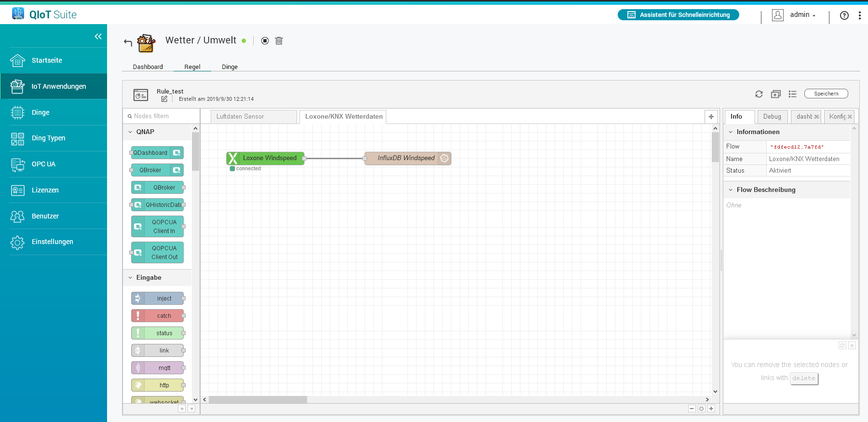Open the Luftdaten Sensor flow tab

point(254,117)
